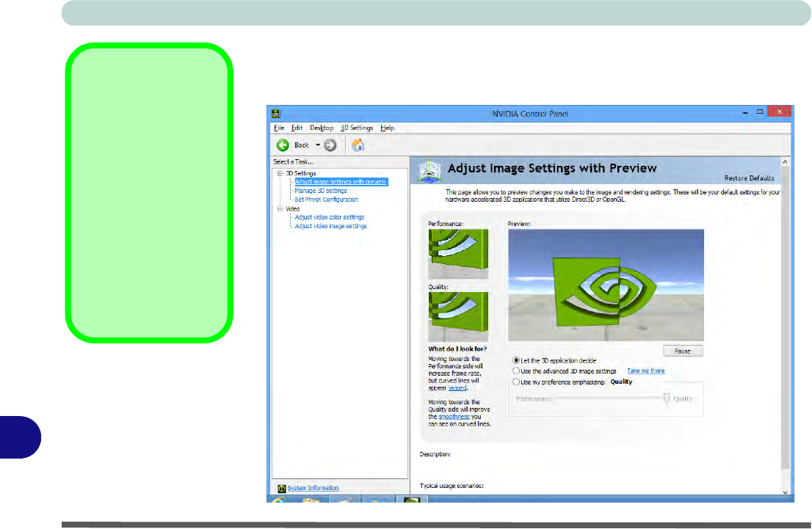Open NVIDIA Control Panel taskbar icon
This screenshot has height=529, width=812.
(412, 500)
